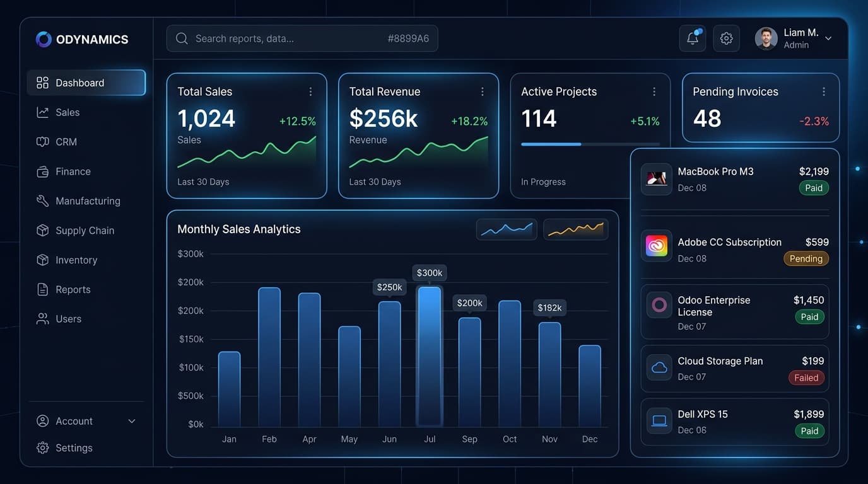Click the $200k tooltip above Sep
This screenshot has height=484, width=868.
click(x=469, y=303)
